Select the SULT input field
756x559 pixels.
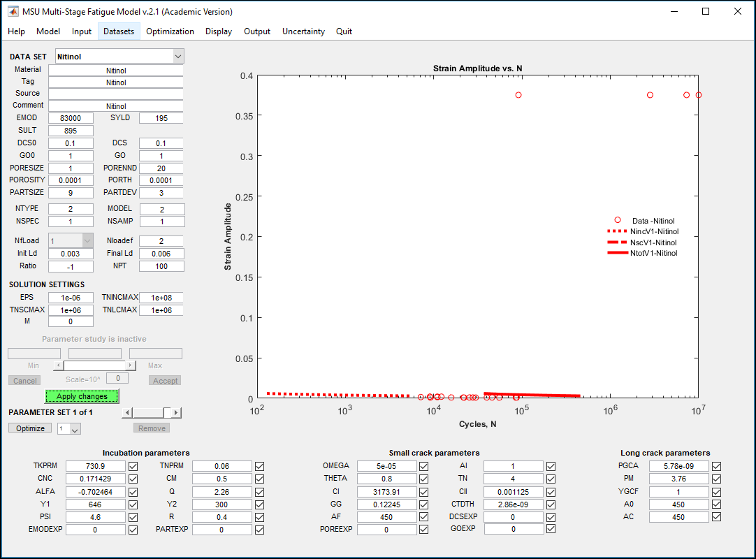click(71, 131)
